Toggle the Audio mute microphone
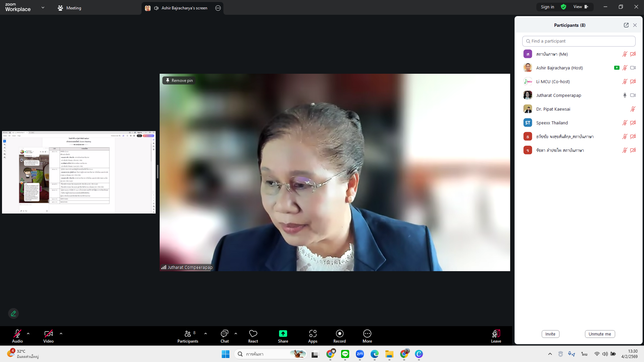The image size is (644, 362). pos(17,334)
